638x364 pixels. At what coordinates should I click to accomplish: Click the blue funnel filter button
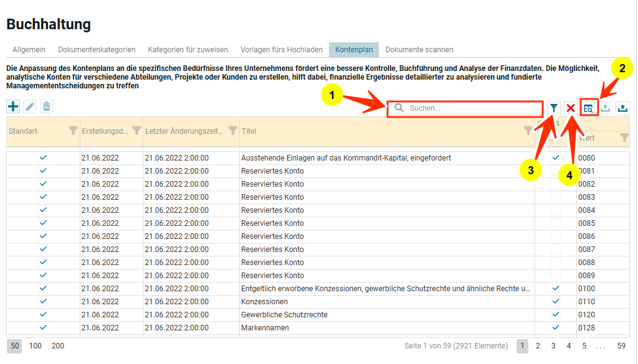pos(554,108)
